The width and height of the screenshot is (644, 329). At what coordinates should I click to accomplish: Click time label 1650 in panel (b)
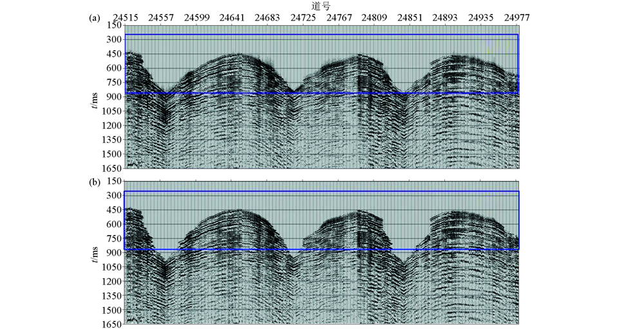click(x=111, y=324)
